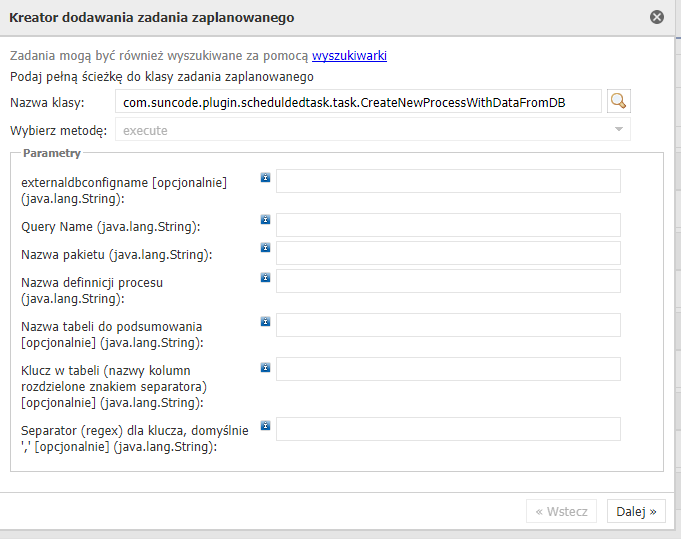The height and width of the screenshot is (539, 681).
Task: Click info icon for Separator (regex) parameter
Action: tap(265, 425)
